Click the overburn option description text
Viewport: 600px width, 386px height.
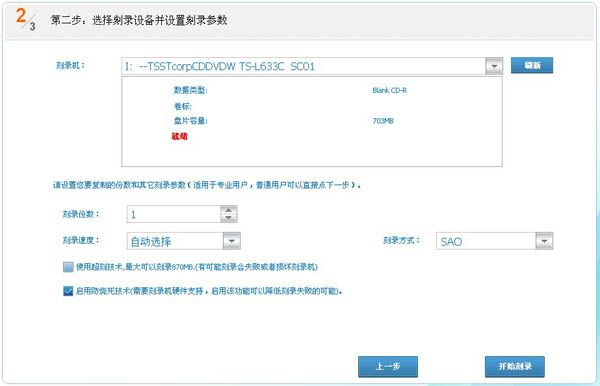[197, 267]
